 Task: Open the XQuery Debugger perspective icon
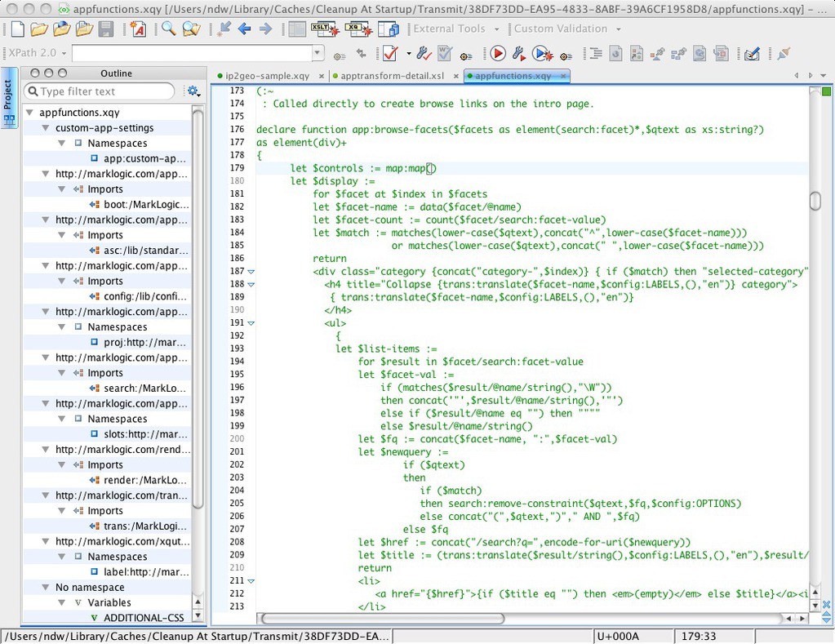[x=358, y=29]
